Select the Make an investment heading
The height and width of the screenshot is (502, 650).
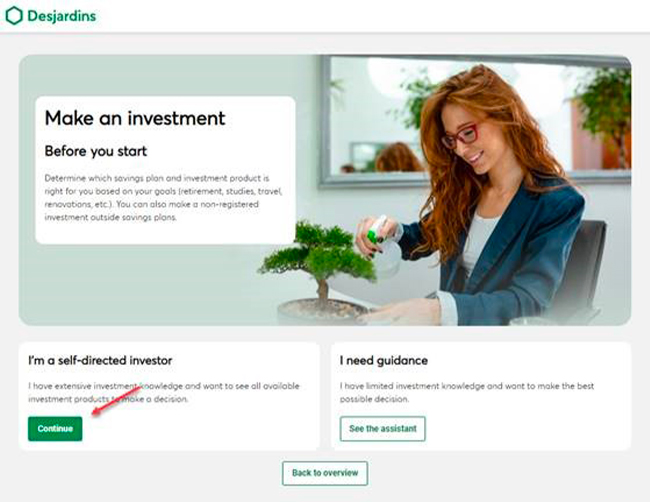tap(135, 118)
